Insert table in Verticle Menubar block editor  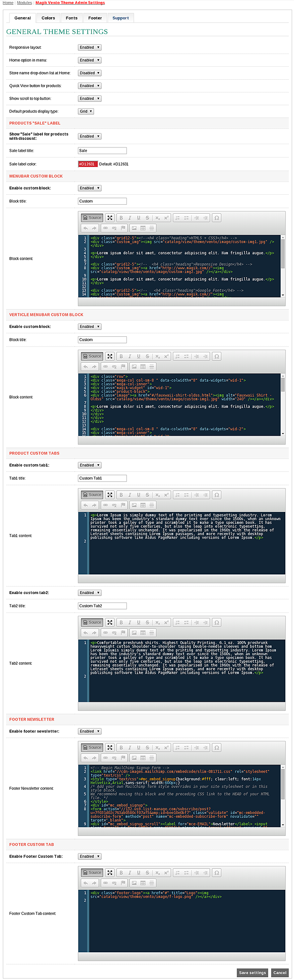click(x=143, y=367)
